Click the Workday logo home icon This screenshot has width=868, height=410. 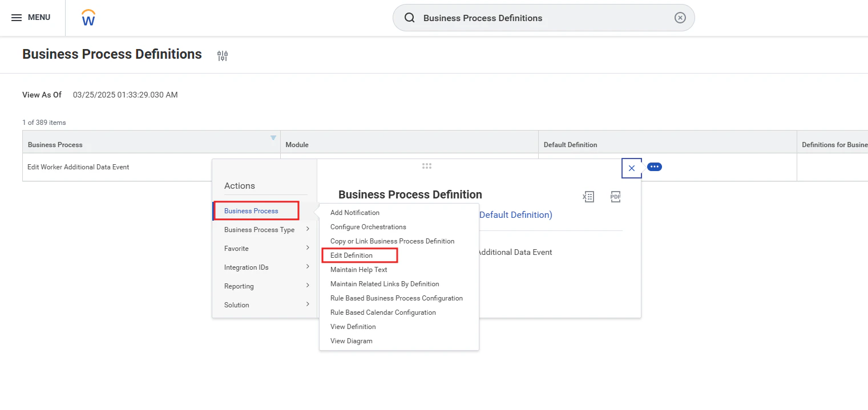click(x=88, y=18)
